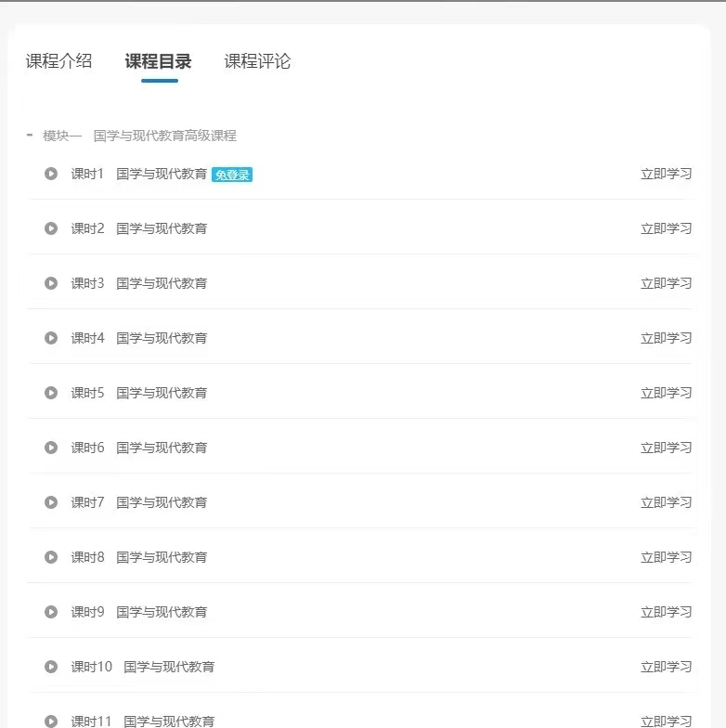Click the play icon for lesson 课时5
This screenshot has width=726, height=728.
point(51,393)
